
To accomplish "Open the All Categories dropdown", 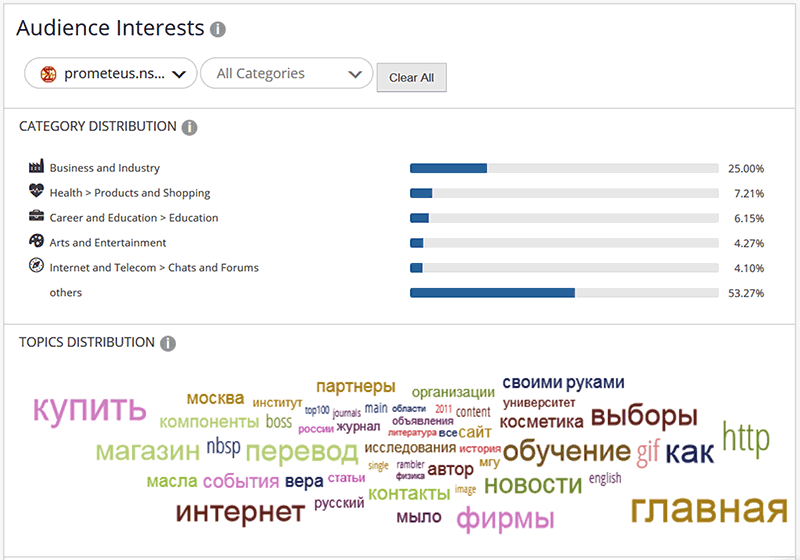I will point(287,73).
